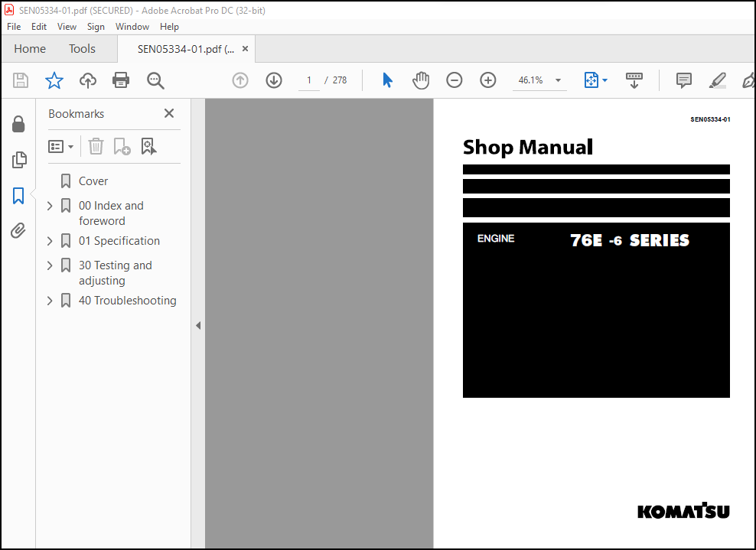Print the document via printer icon

[121, 80]
